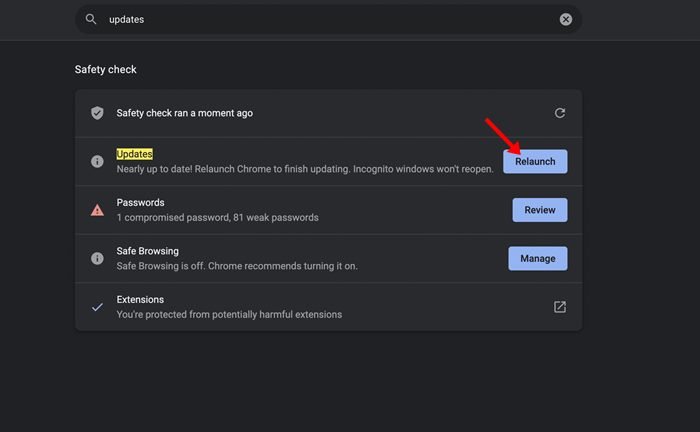Click the red warning triangle beside Passwords
Screen dimensions: 700x432
pos(97,210)
